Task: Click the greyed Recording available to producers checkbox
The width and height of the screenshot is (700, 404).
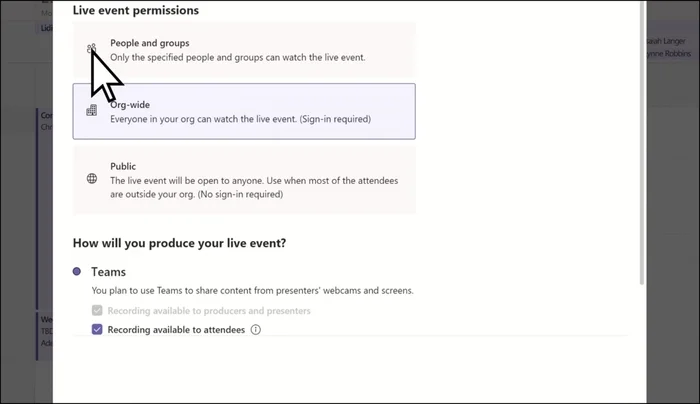Action: pos(97,311)
